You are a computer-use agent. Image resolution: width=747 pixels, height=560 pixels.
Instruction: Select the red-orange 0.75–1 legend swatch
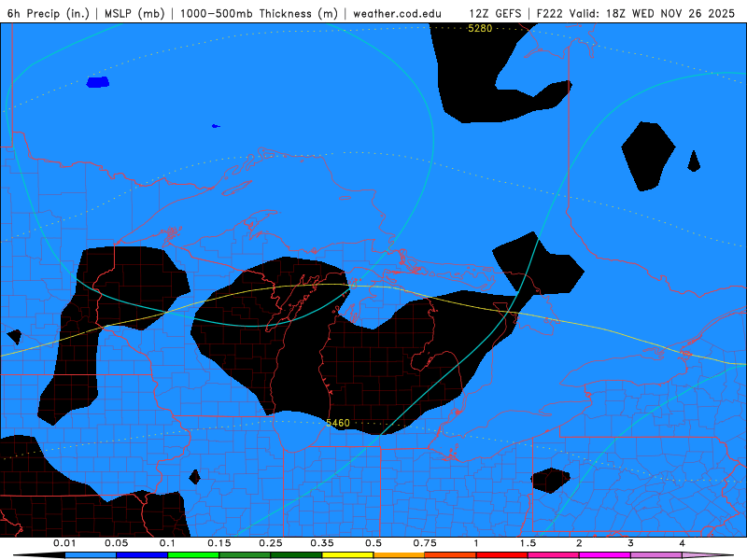(x=451, y=555)
